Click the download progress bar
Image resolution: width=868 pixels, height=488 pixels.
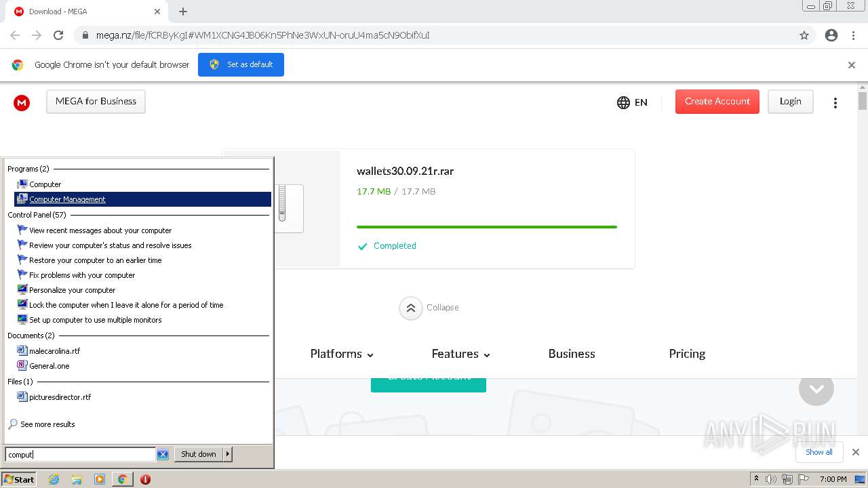click(x=487, y=227)
